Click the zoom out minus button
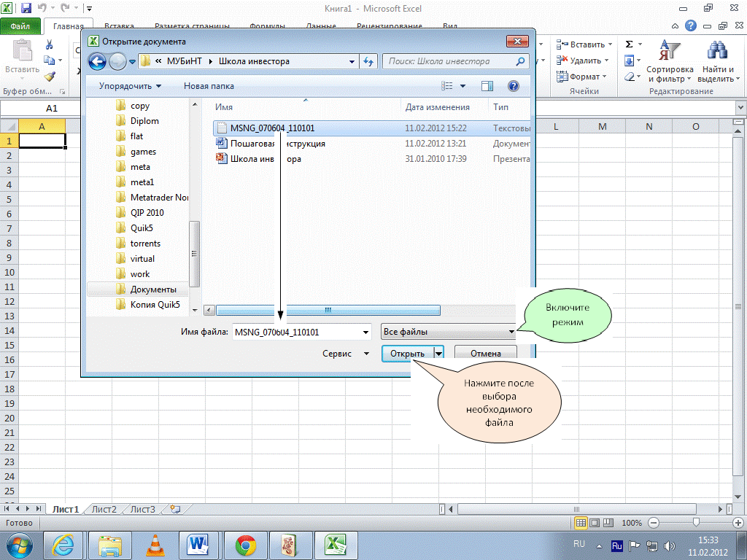The width and height of the screenshot is (747, 560). [654, 523]
